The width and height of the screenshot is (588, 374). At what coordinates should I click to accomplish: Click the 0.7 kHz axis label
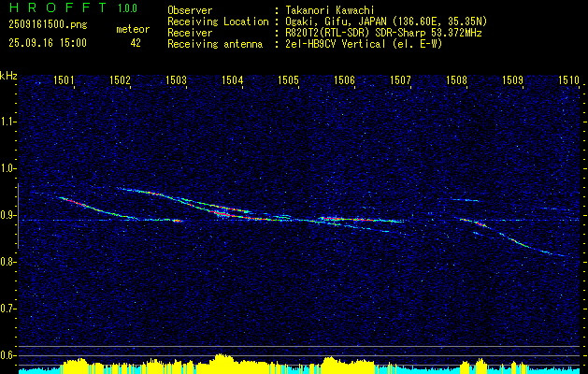click(7, 309)
